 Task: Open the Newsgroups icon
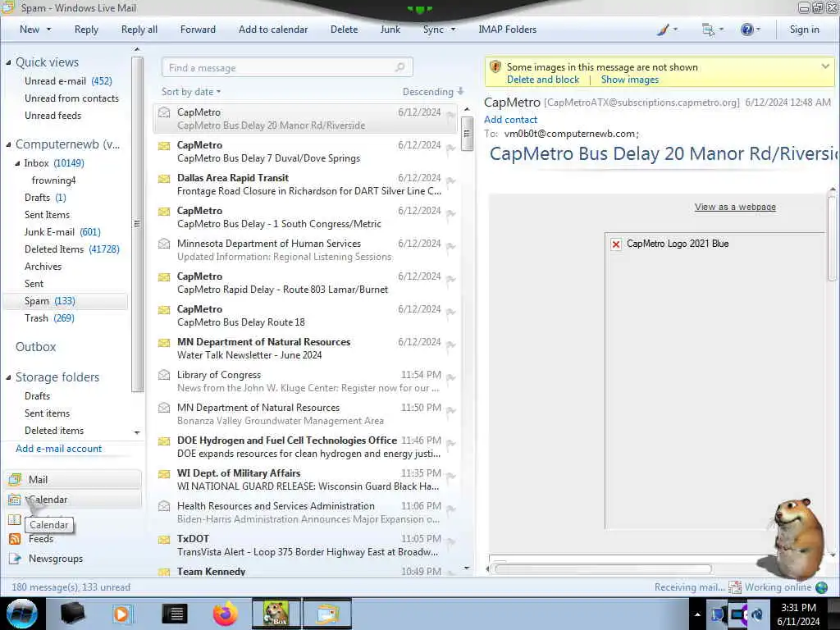pos(15,559)
